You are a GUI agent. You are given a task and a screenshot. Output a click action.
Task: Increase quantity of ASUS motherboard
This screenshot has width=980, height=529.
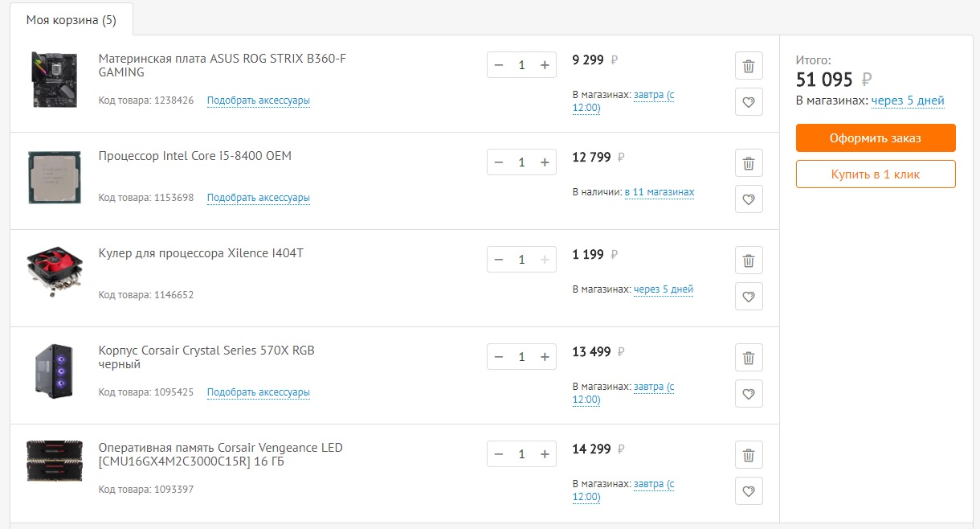pos(545,65)
